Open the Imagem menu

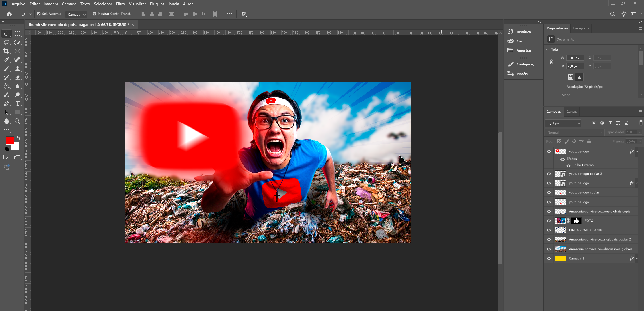click(x=51, y=4)
